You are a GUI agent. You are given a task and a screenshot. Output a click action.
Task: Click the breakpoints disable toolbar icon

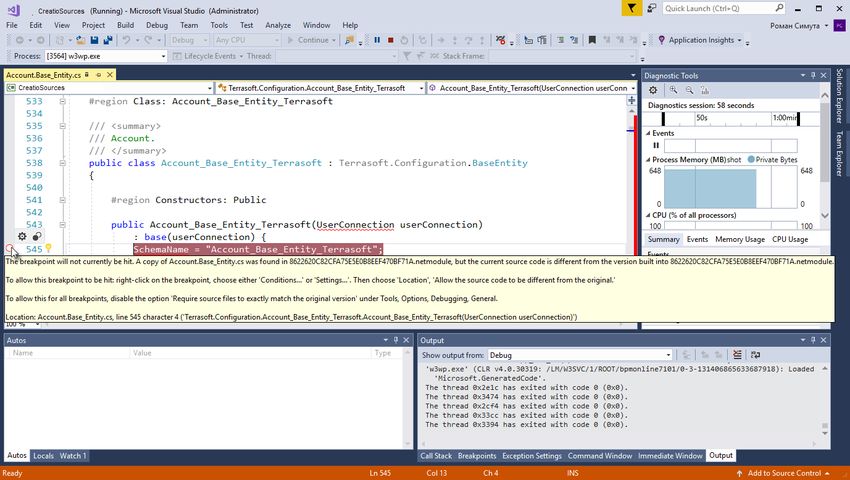click(500, 40)
